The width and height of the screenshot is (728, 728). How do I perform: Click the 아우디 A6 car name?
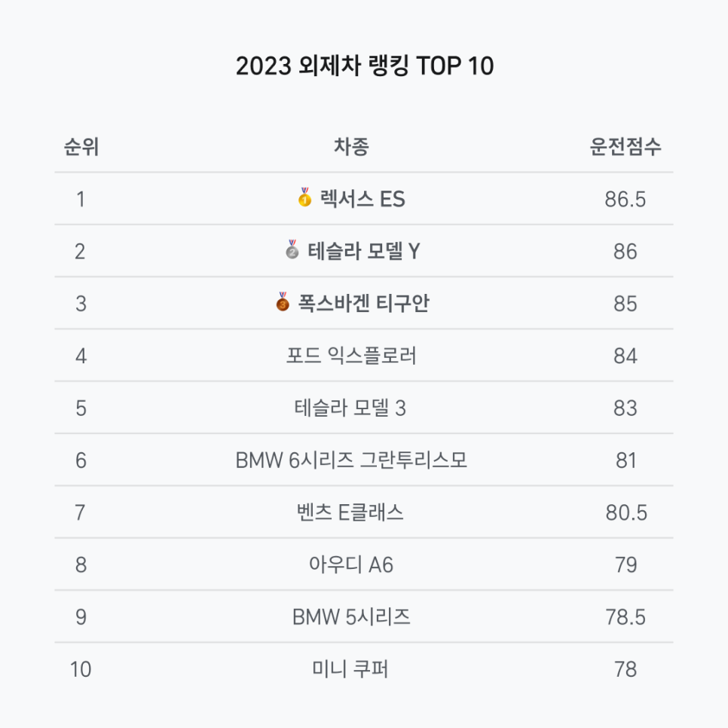pos(351,565)
